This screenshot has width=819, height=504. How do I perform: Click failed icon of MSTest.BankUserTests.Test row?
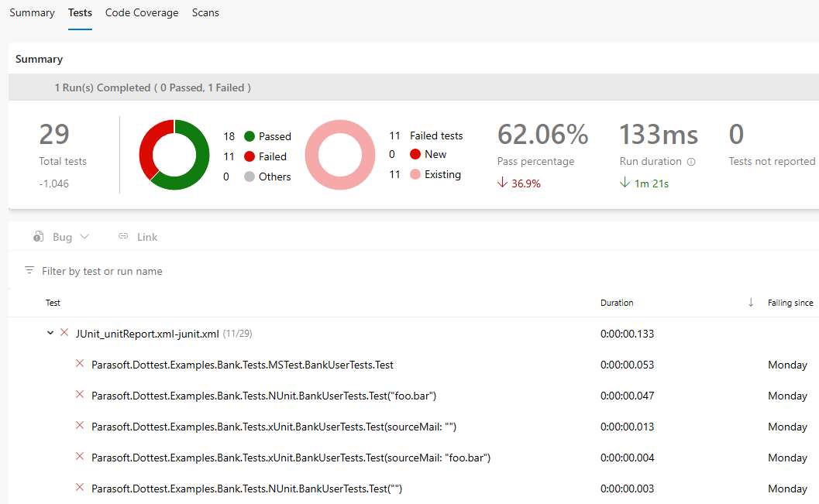click(x=79, y=364)
